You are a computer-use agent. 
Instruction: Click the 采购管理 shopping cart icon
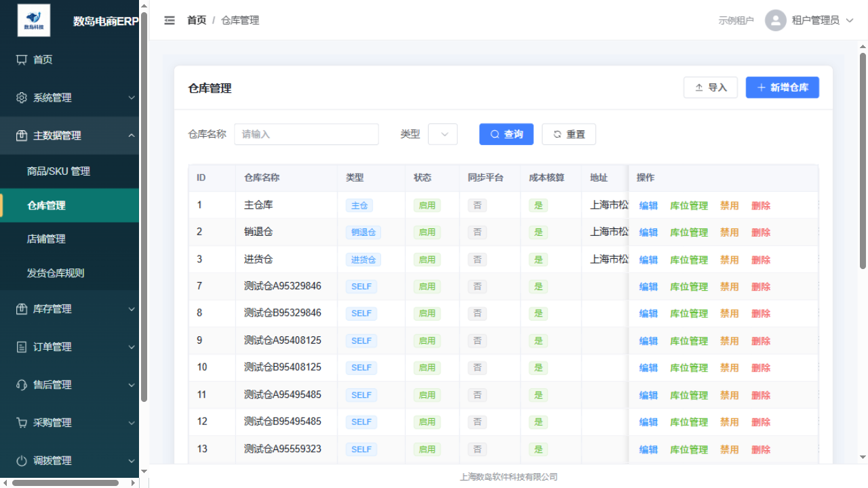[22, 423]
